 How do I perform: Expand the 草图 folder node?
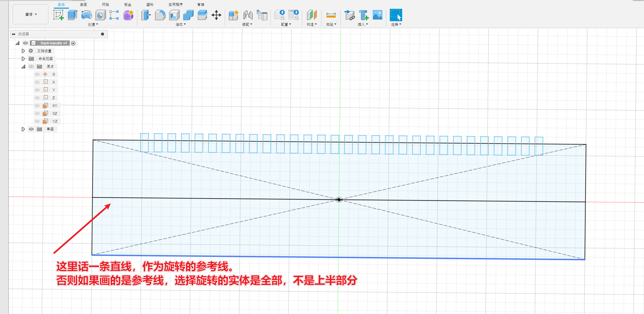[x=23, y=129]
